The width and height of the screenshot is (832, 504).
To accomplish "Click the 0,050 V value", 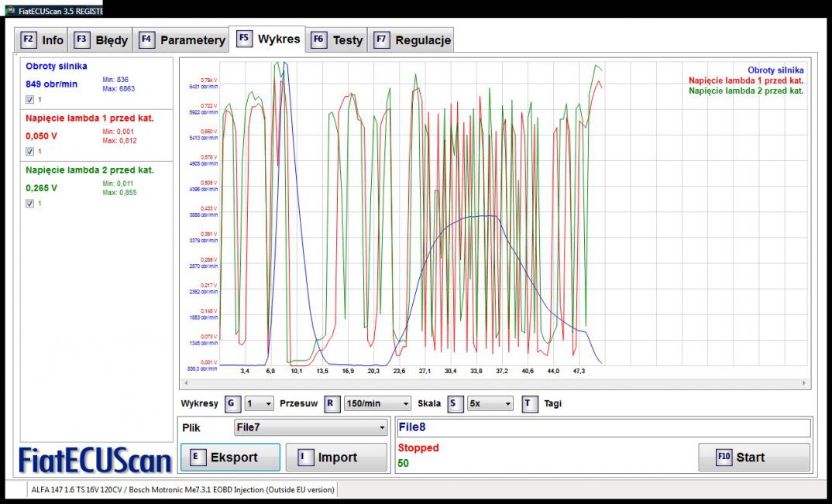I will [x=41, y=136].
